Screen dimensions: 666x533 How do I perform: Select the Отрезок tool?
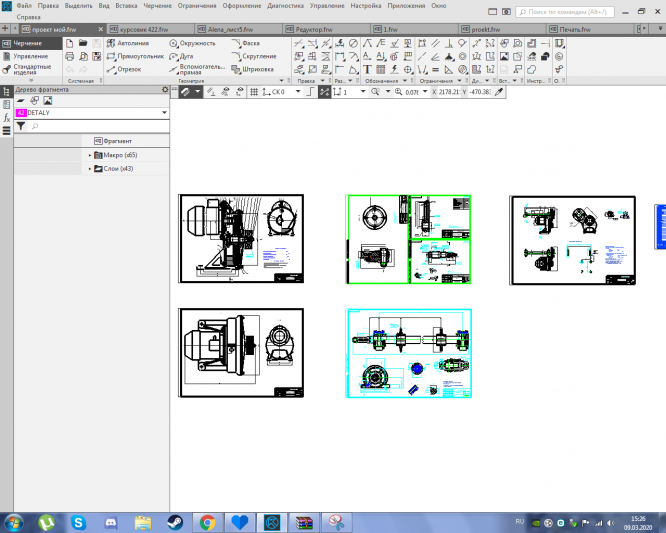[x=124, y=69]
